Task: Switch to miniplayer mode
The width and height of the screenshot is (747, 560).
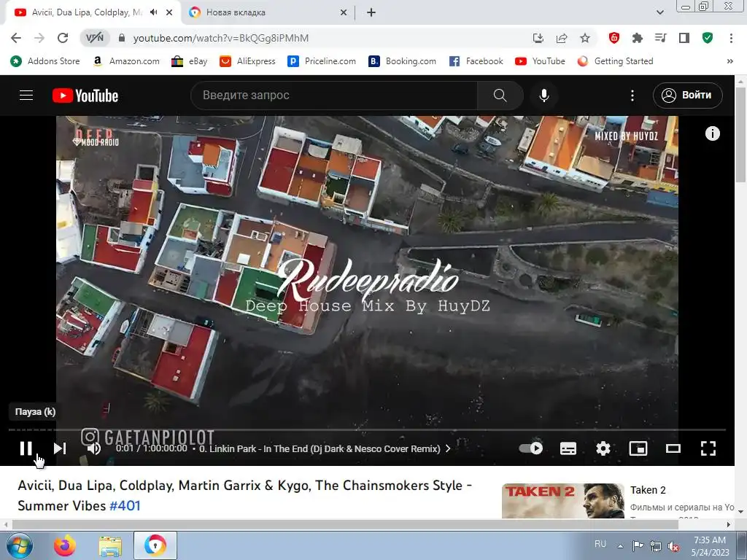Action: tap(638, 448)
